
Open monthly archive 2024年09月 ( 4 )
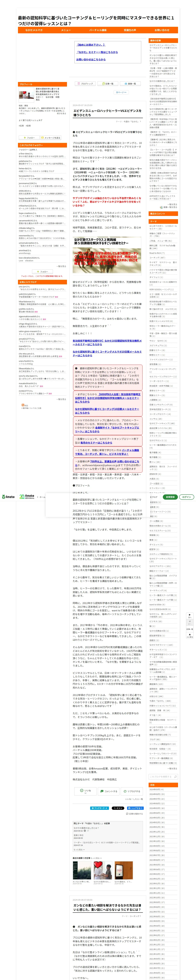click(157, 789)
